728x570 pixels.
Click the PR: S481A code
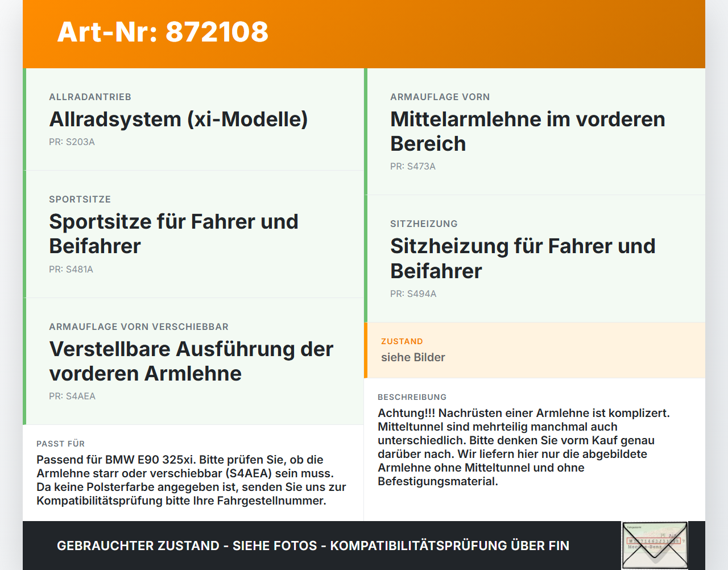point(71,269)
